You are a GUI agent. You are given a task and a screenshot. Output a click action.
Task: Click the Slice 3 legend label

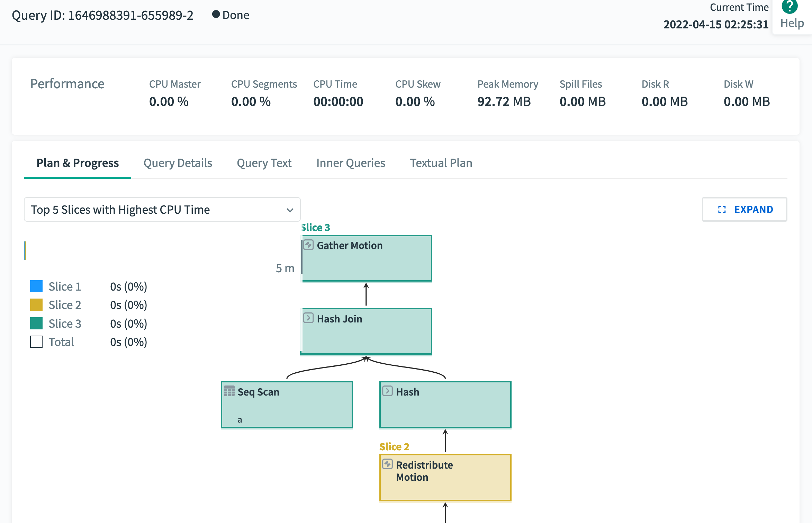tap(65, 323)
